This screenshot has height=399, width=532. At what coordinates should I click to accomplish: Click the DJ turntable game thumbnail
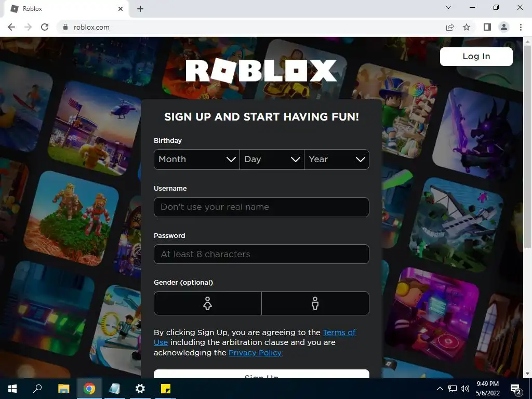coord(433,314)
